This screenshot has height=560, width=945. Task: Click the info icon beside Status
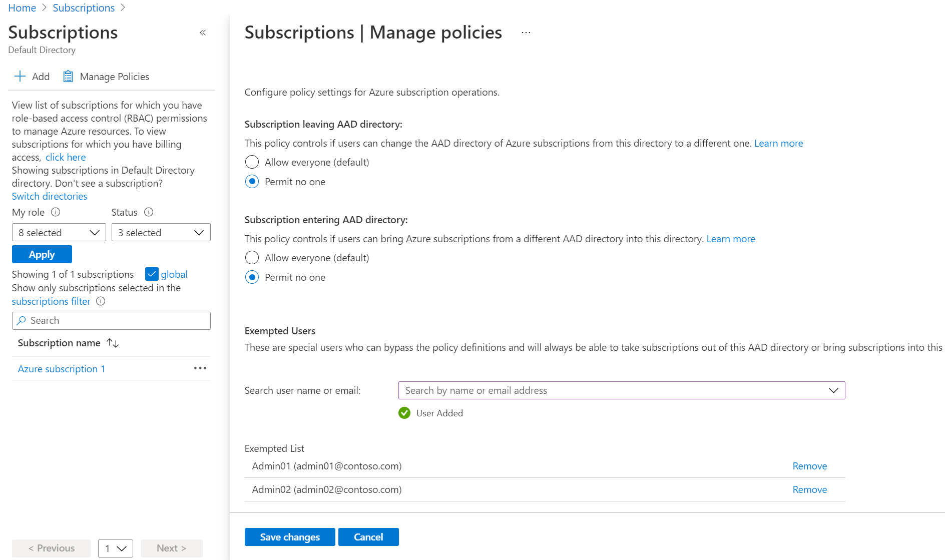coord(148,212)
